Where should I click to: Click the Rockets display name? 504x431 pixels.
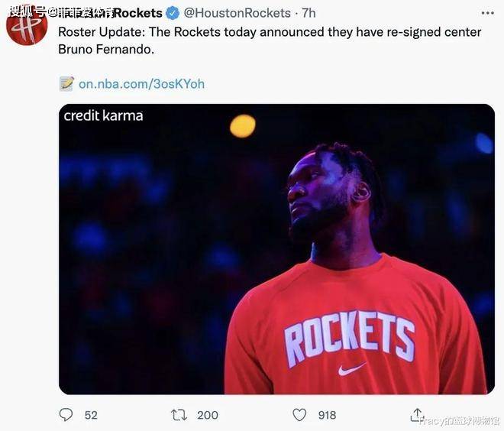tap(137, 13)
